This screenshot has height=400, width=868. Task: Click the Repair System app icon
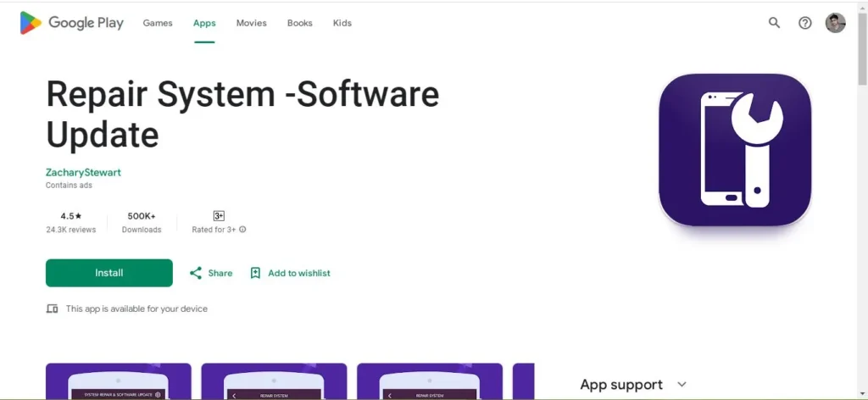click(735, 150)
